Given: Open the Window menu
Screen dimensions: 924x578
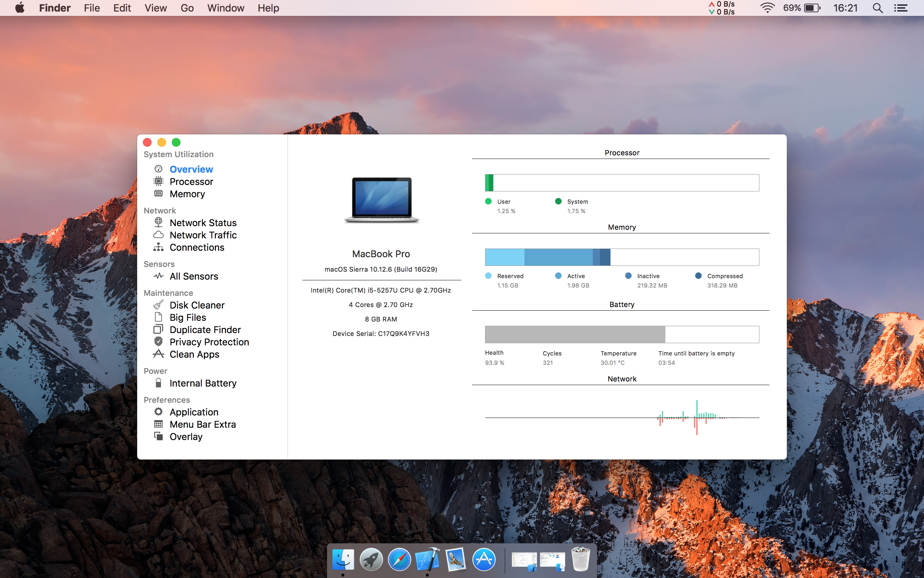Looking at the screenshot, I should click(x=226, y=8).
